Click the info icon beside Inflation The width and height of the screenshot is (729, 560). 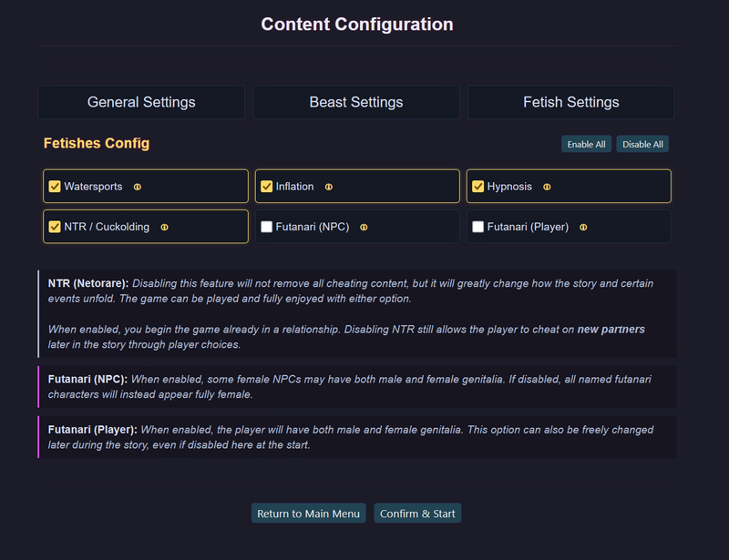(329, 187)
